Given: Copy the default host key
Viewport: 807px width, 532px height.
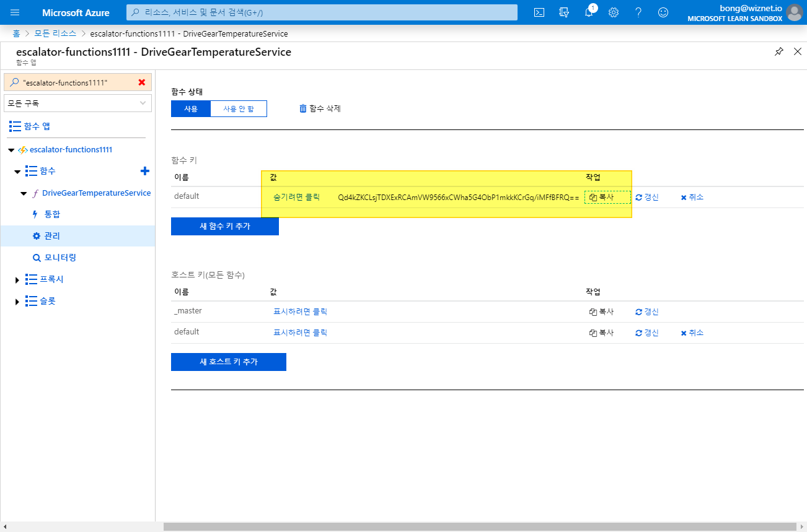Looking at the screenshot, I should (601, 333).
